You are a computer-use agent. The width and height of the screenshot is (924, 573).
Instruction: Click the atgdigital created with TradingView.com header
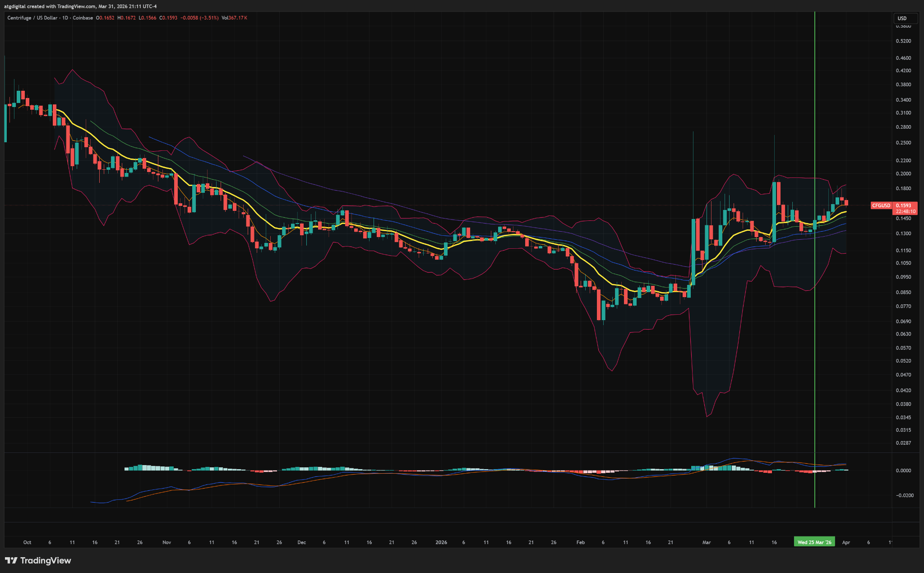[80, 6]
